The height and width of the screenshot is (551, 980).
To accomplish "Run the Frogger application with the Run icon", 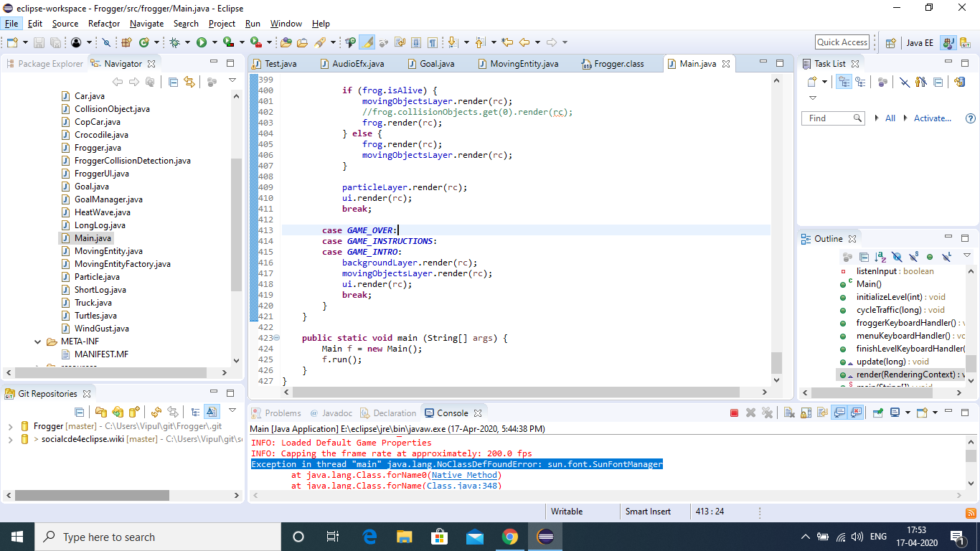I will click(x=202, y=42).
